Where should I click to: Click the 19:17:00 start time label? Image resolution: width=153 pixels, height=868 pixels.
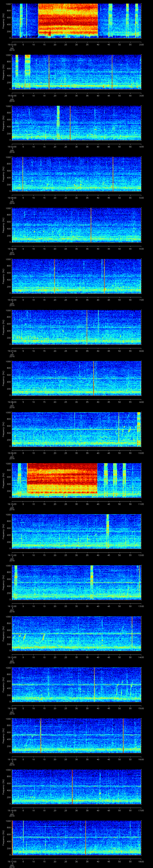tap(12, 861)
